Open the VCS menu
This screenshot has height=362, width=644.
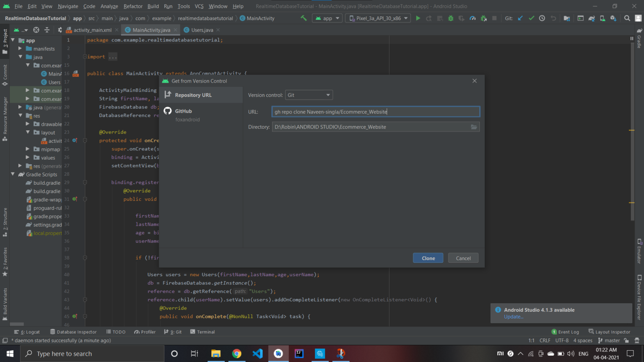(x=199, y=6)
